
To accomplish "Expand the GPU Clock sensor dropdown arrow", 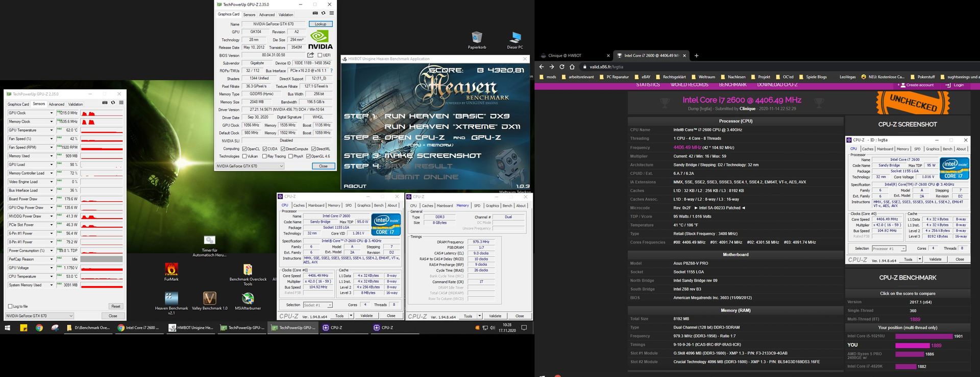I will (x=51, y=113).
